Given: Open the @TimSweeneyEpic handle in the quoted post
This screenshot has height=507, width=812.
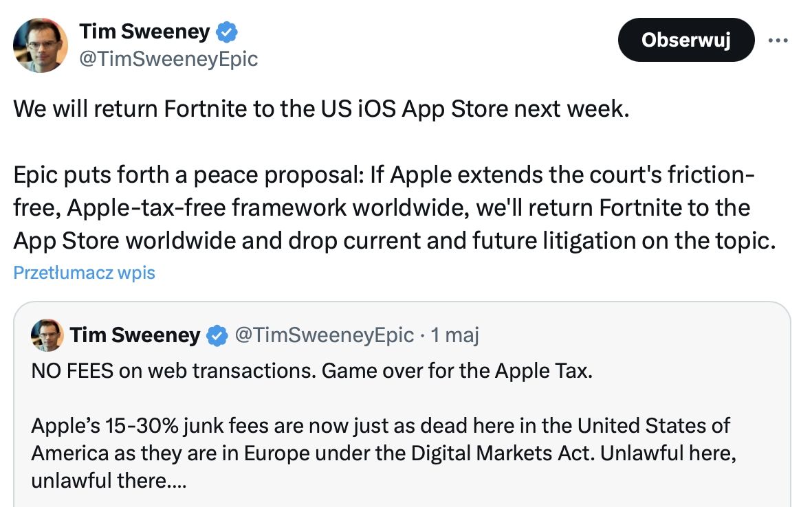Looking at the screenshot, I should (325, 335).
